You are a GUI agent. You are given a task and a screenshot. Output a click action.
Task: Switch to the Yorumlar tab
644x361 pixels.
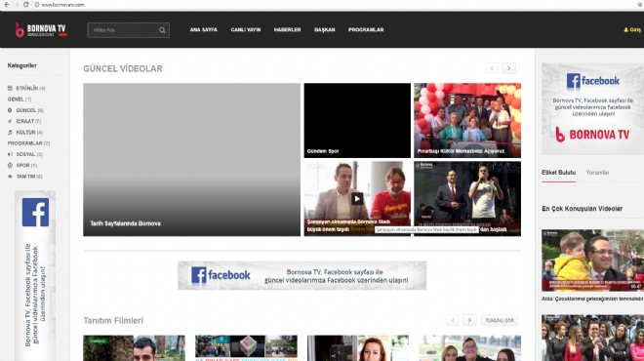[x=597, y=173]
